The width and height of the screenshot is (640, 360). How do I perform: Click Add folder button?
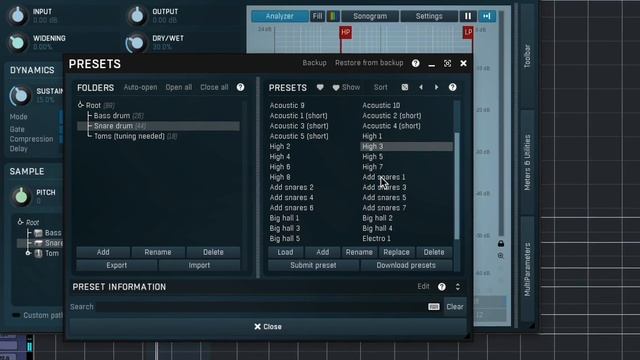[103, 252]
